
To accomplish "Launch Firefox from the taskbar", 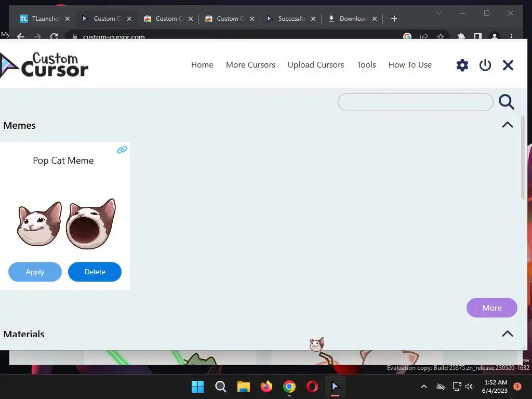I will (267, 387).
